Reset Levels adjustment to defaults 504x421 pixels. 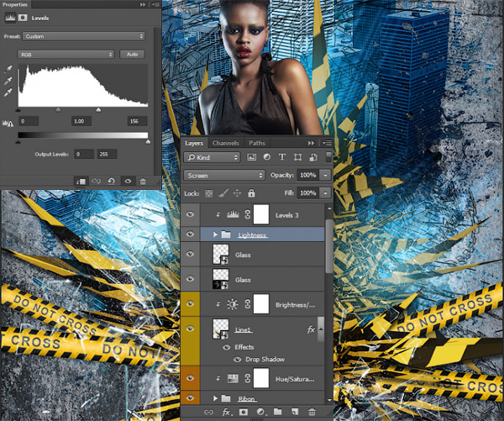tap(111, 181)
